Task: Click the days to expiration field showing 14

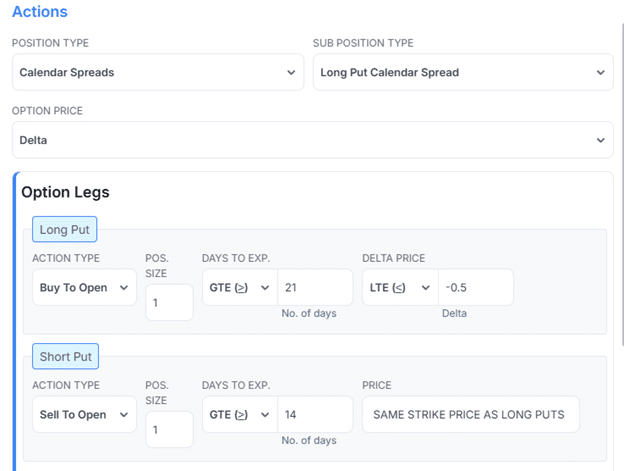Action: pos(314,414)
